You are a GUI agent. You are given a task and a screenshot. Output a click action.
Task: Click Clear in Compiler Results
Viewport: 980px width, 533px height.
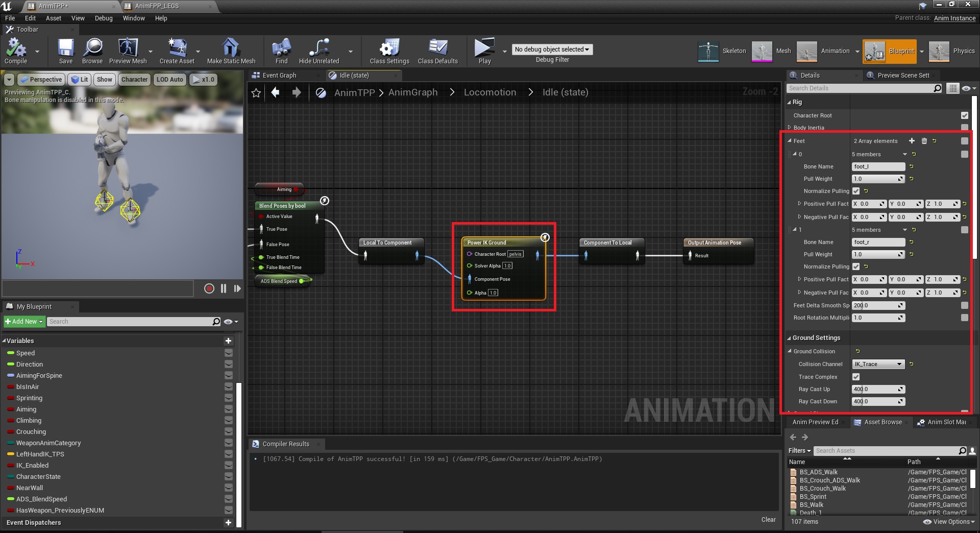[768, 519]
